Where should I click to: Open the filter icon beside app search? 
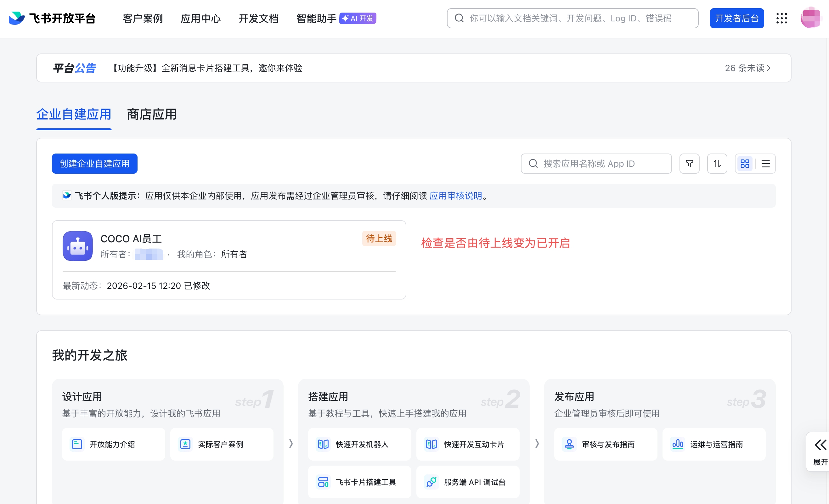coord(689,163)
